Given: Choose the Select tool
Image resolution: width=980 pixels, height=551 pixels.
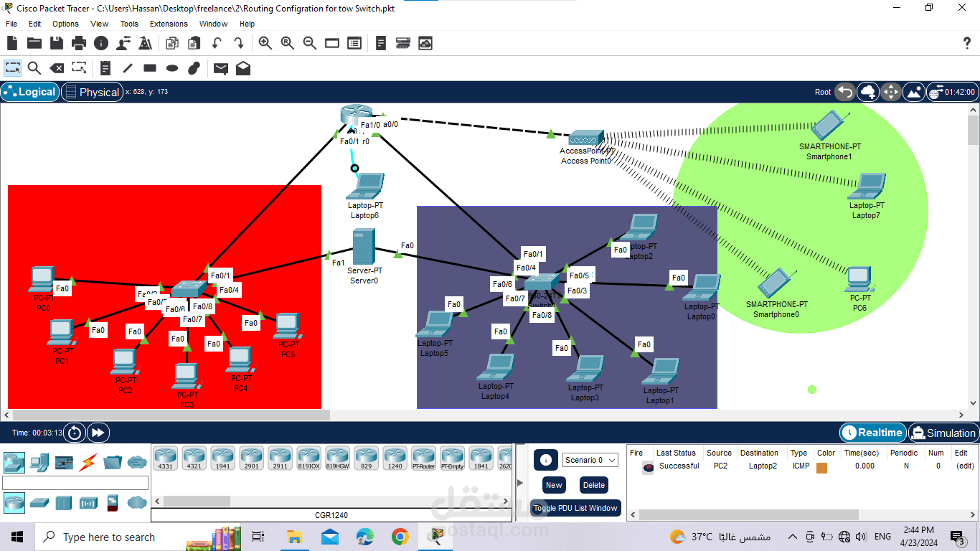Looking at the screenshot, I should click(x=13, y=68).
